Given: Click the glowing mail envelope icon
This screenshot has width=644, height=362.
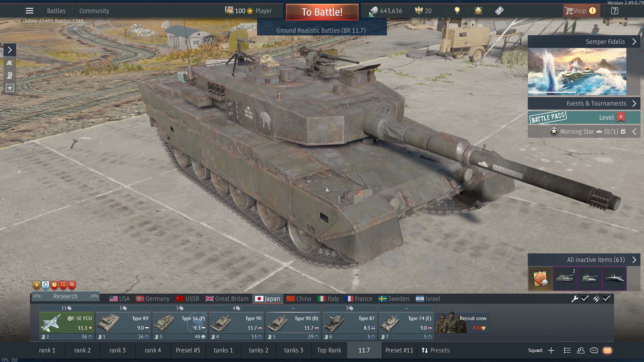Looking at the screenshot, I should click(x=607, y=350).
